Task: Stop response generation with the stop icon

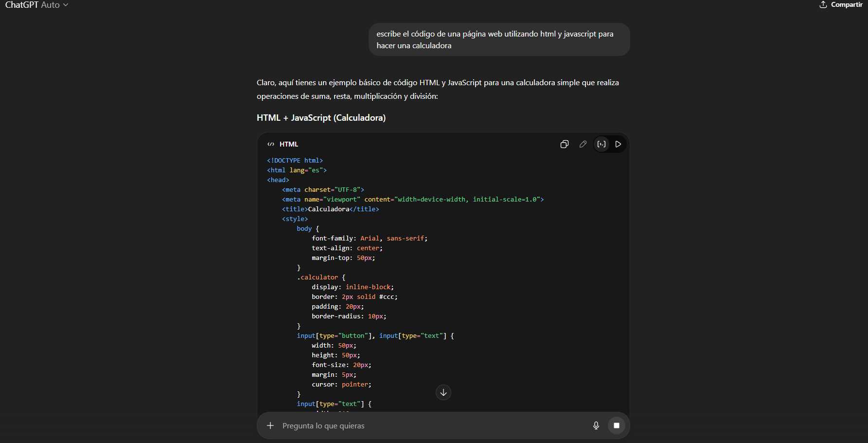Action: (616, 425)
